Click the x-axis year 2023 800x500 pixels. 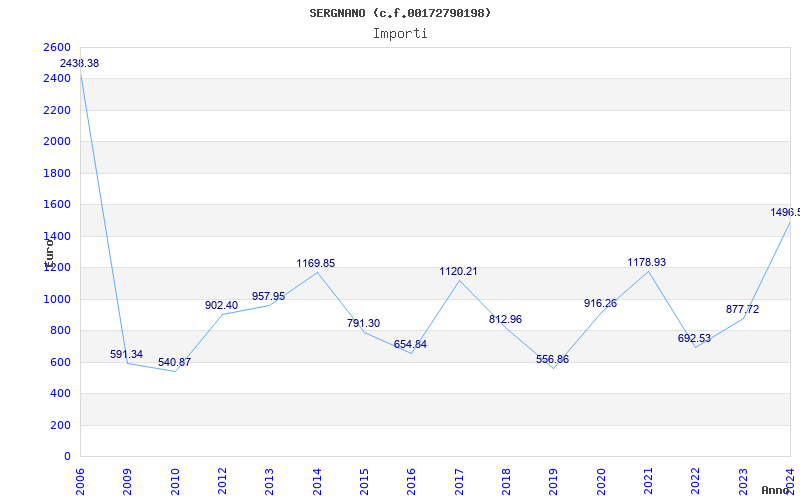click(743, 481)
